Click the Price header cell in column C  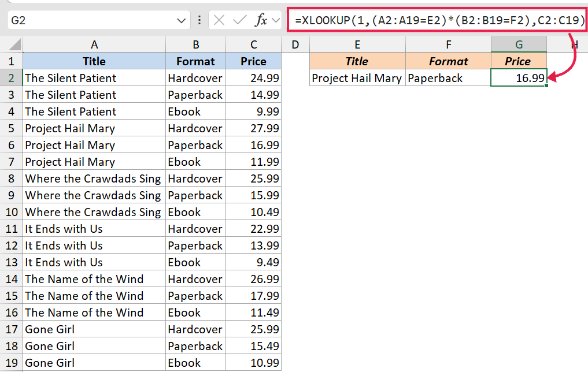(253, 61)
